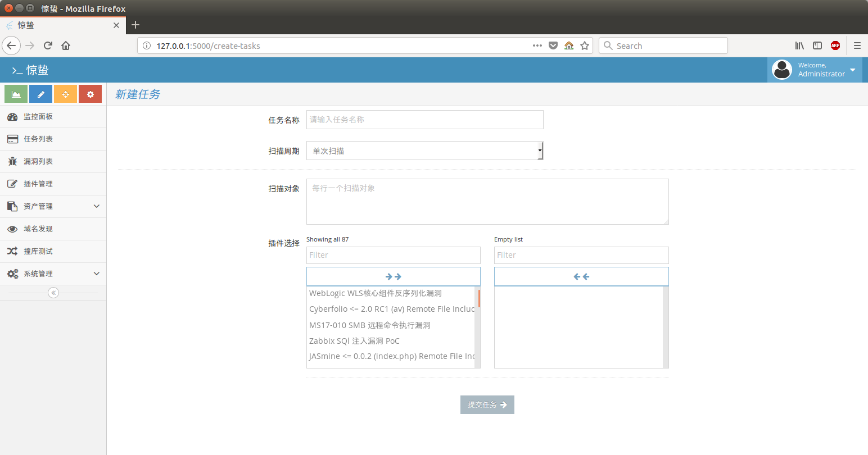Open the red gear settings icon

point(90,94)
